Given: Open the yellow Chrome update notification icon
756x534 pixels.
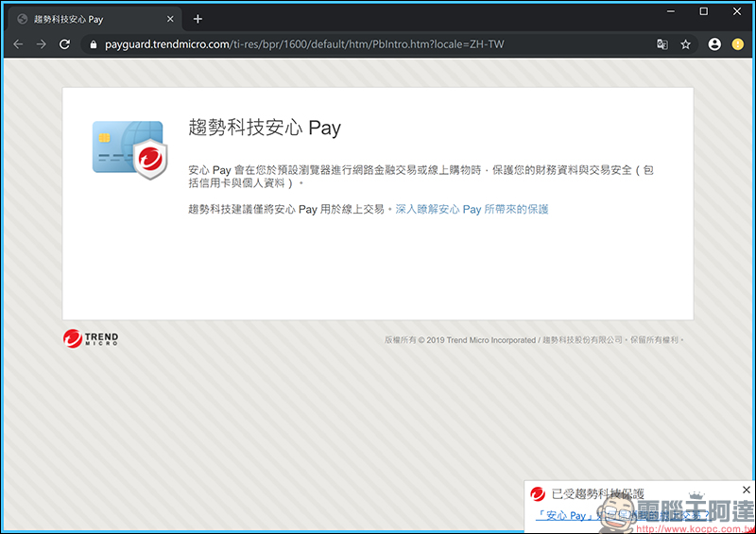Looking at the screenshot, I should 738,44.
